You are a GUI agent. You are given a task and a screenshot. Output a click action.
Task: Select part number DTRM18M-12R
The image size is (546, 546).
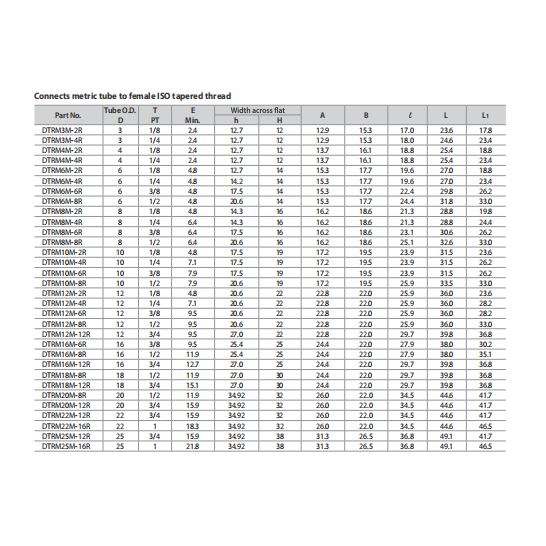(66, 386)
